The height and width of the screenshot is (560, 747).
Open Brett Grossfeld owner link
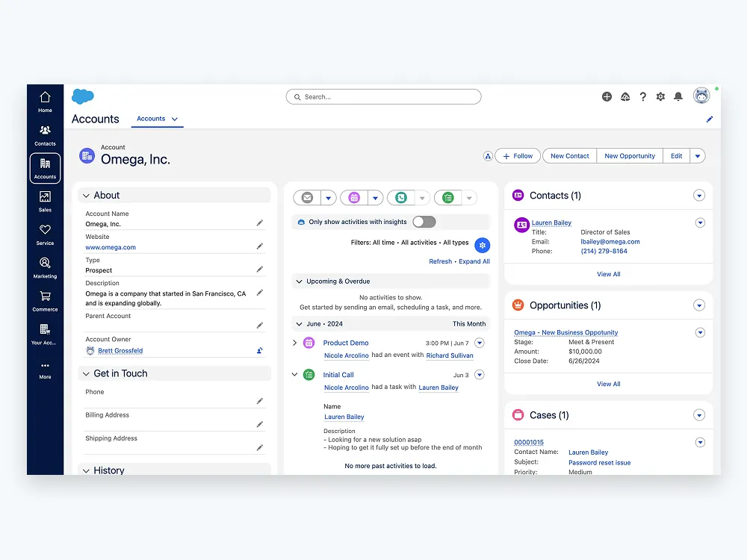pyautogui.click(x=120, y=351)
